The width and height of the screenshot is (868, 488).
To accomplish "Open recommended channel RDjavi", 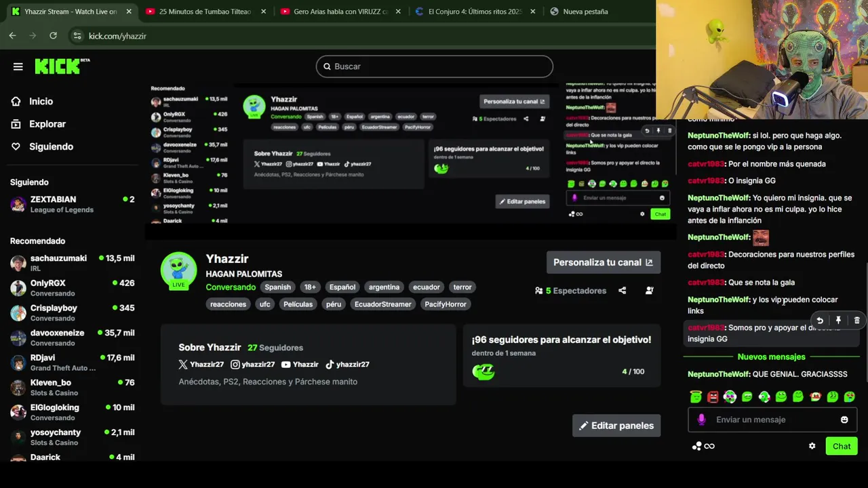I will coord(72,363).
